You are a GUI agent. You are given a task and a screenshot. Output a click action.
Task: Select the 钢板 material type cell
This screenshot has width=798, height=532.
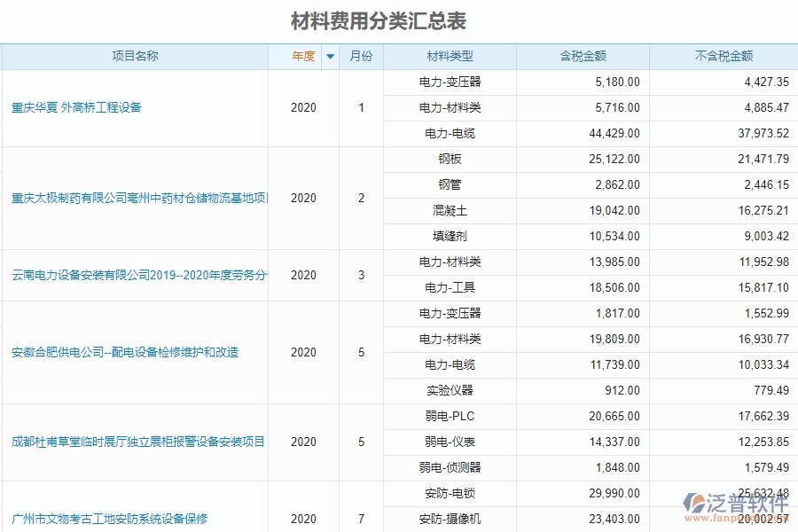(x=449, y=159)
